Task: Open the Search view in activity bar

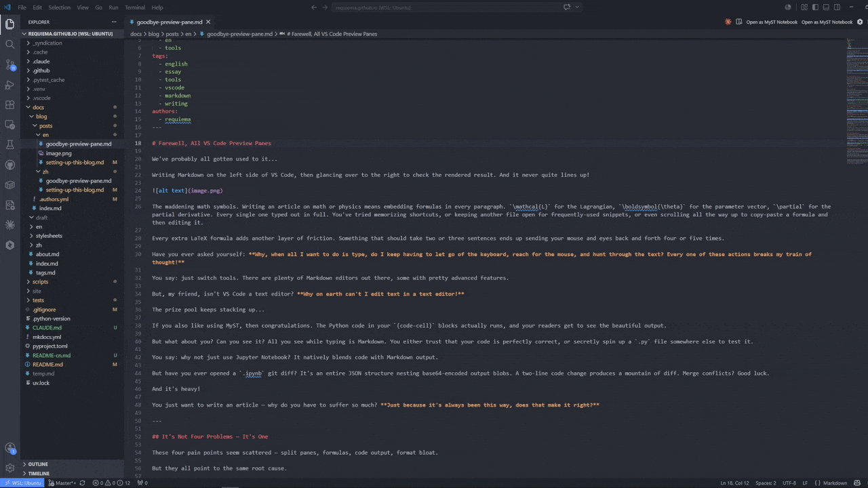Action: click(x=9, y=45)
